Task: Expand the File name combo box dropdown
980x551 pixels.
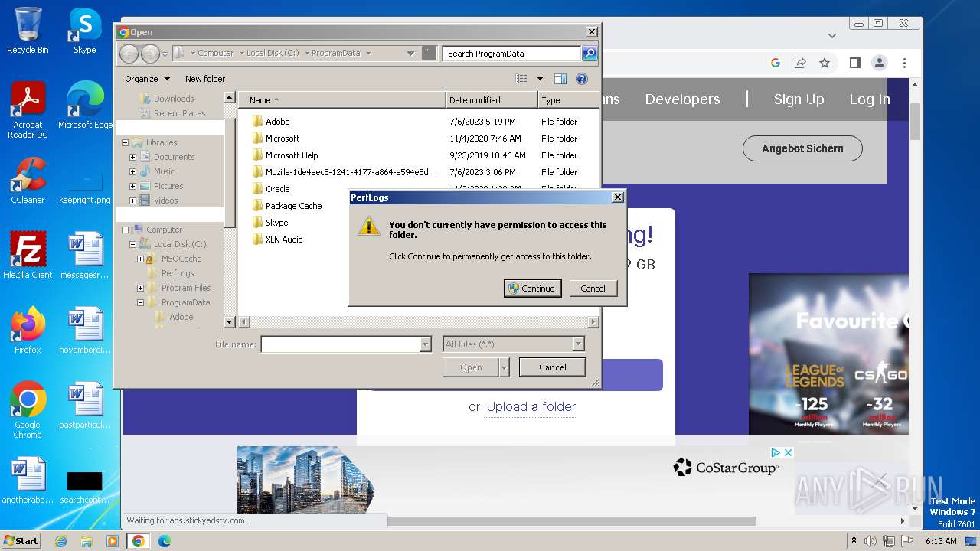Action: pos(426,344)
